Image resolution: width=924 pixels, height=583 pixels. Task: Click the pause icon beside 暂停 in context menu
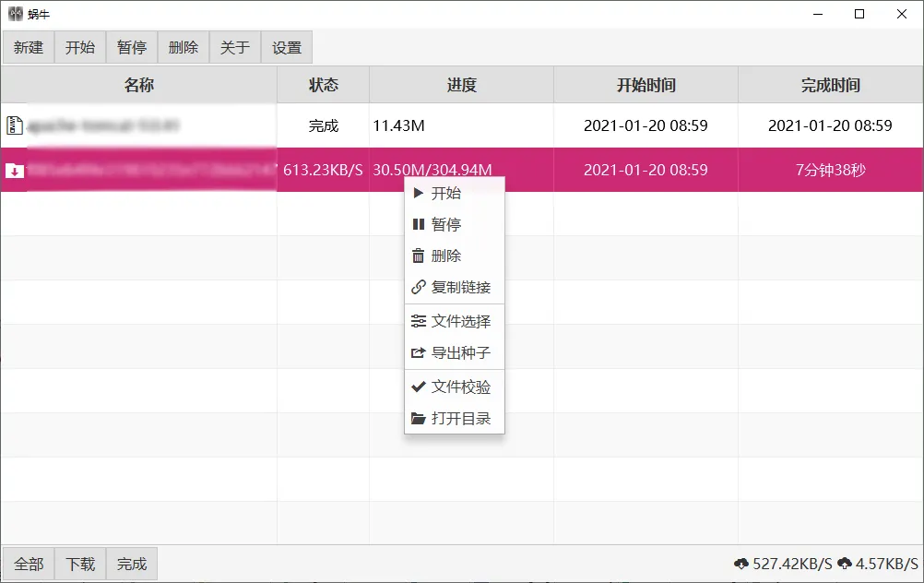click(419, 224)
